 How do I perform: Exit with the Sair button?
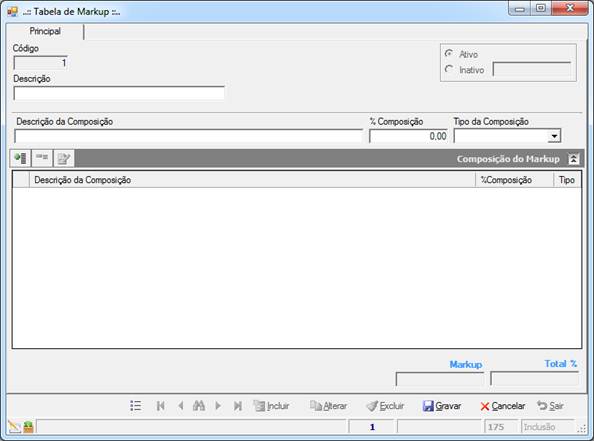[x=550, y=406]
